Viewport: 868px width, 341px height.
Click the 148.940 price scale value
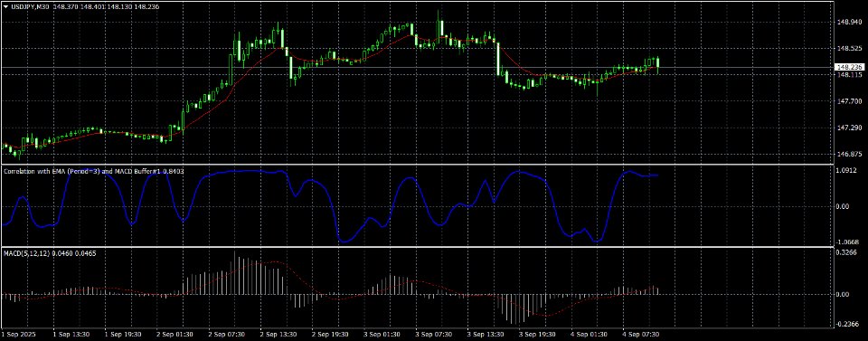point(849,23)
